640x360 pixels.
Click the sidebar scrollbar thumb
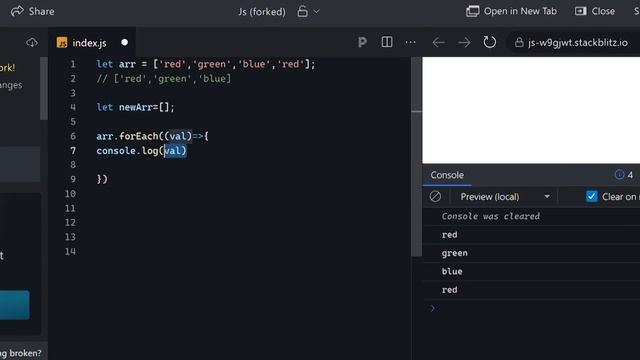[x=44, y=88]
